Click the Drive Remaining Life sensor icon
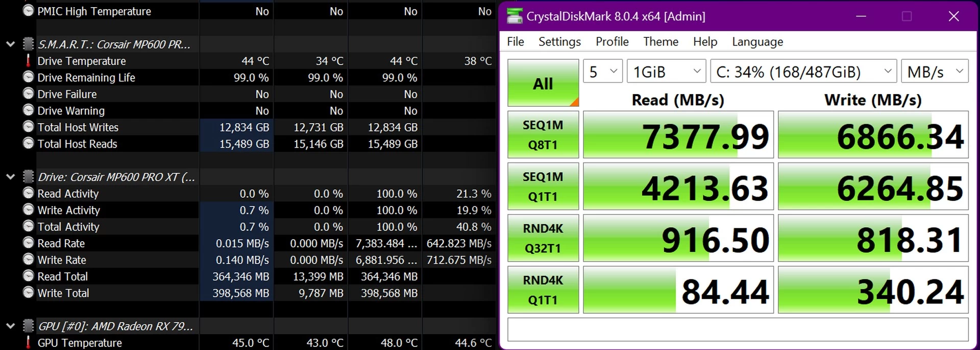Screen dimensions: 980x350 click(x=29, y=77)
